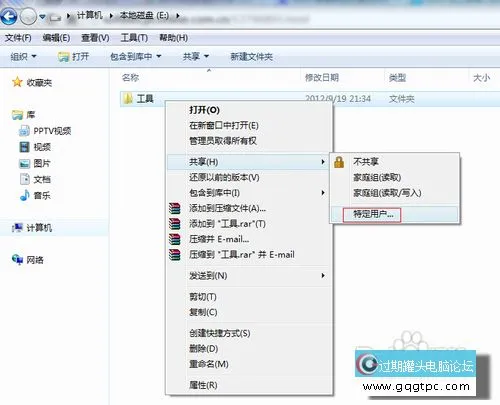The width and height of the screenshot is (500, 405).
Task: Click the 音乐 library note icon
Action: point(25,195)
